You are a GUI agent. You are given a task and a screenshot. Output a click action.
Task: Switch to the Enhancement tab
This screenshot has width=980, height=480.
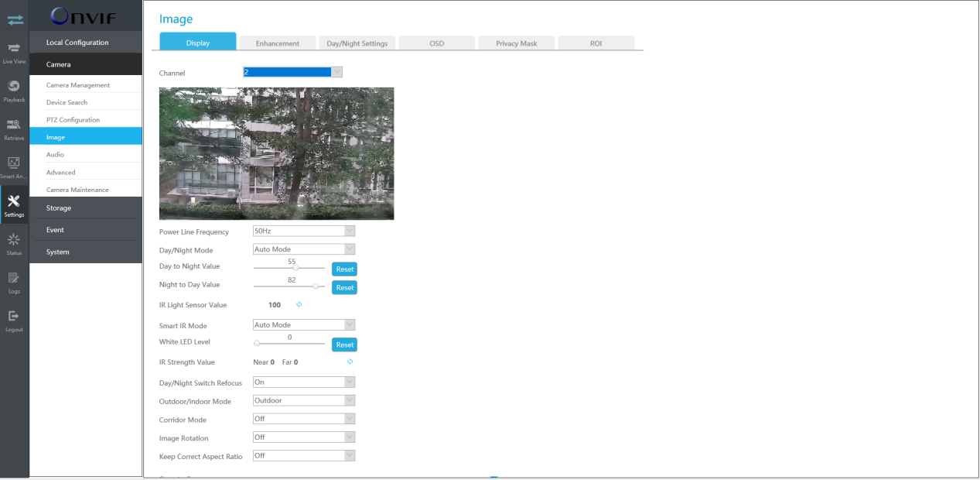pyautogui.click(x=278, y=43)
